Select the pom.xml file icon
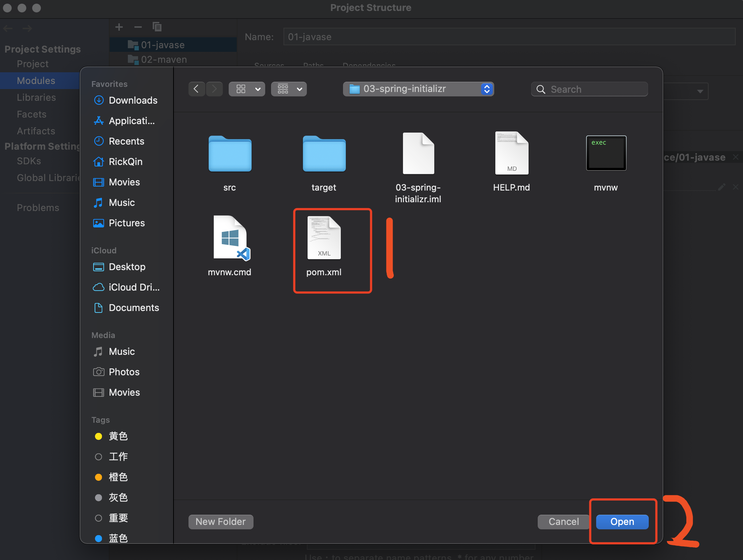This screenshot has width=743, height=560. point(324,238)
